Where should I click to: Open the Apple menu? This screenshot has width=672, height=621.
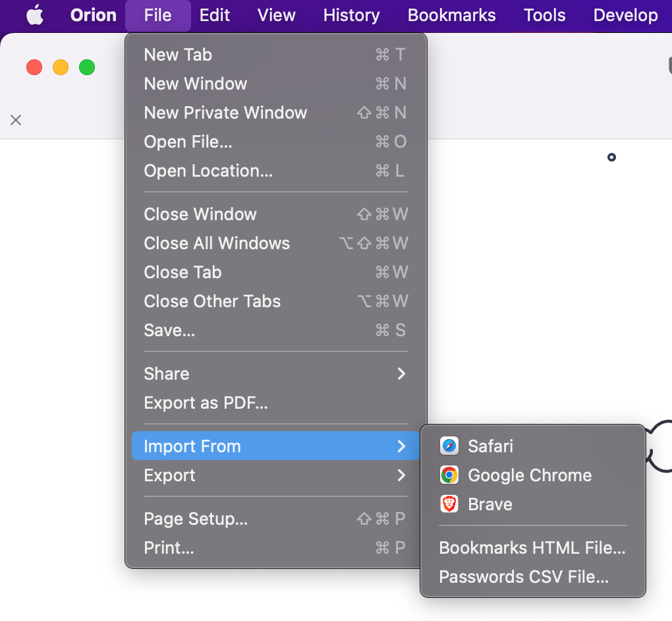click(x=35, y=15)
